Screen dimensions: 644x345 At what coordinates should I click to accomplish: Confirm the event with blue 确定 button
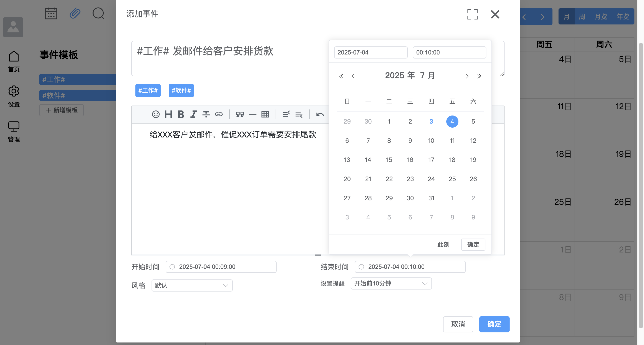click(x=494, y=324)
